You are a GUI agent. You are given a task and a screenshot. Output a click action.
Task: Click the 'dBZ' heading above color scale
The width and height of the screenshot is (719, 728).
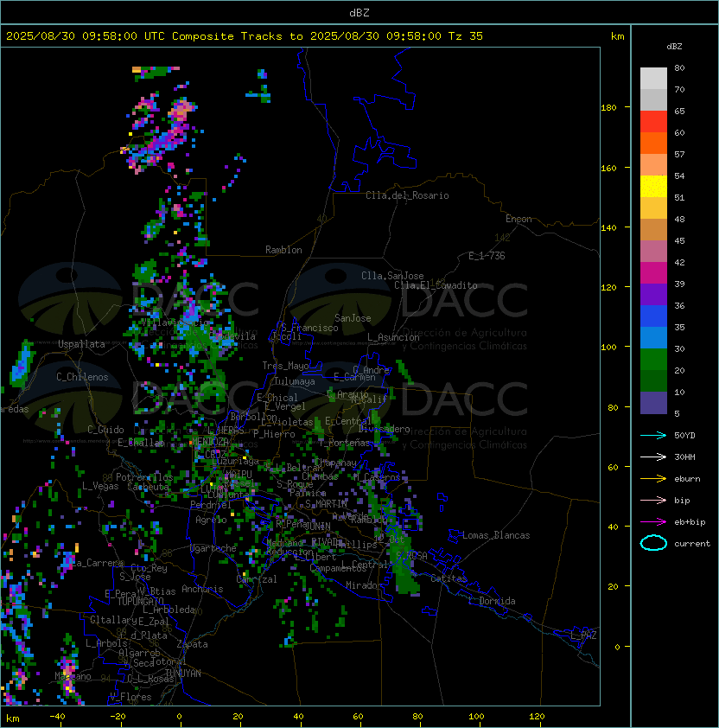pyautogui.click(x=674, y=47)
